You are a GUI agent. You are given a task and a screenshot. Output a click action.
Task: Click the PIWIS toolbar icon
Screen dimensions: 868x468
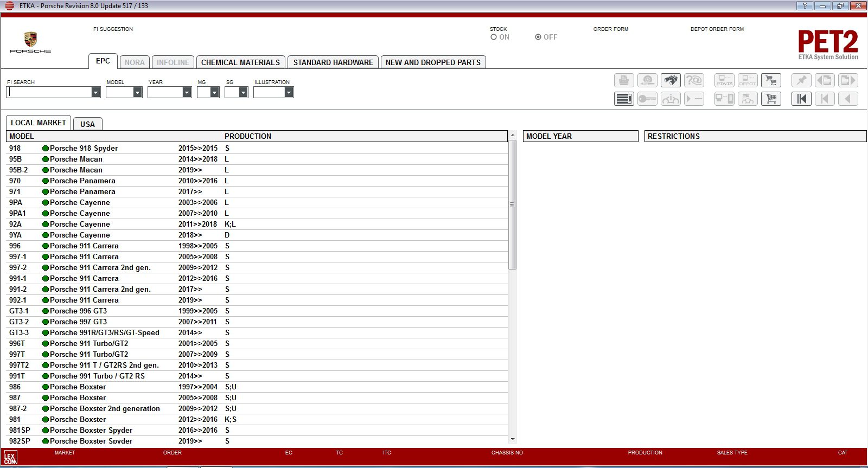click(x=724, y=80)
